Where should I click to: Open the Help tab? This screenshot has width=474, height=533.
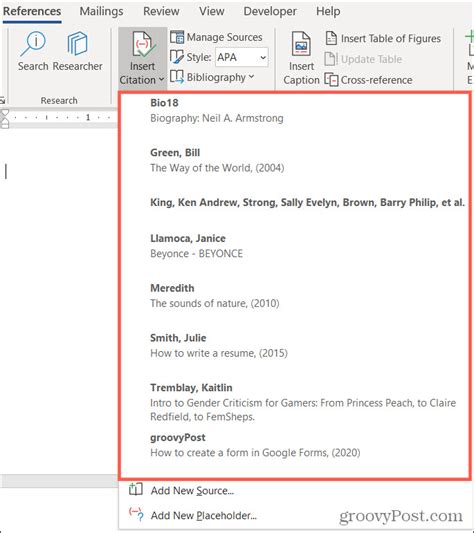click(328, 11)
